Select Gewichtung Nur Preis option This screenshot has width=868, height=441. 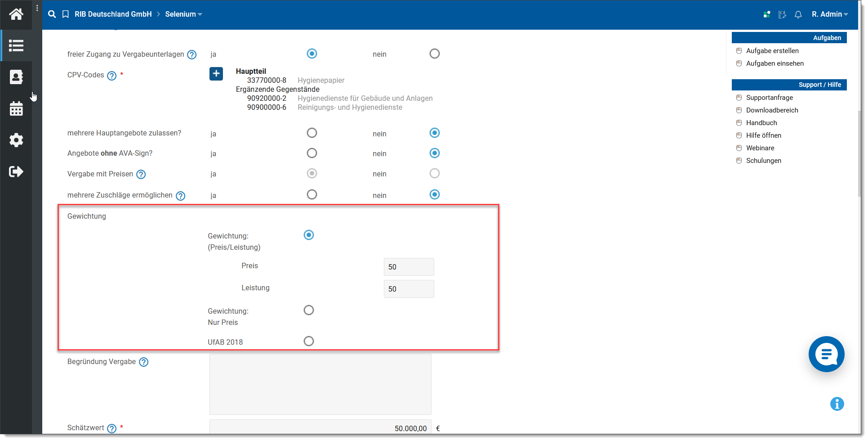coord(309,310)
